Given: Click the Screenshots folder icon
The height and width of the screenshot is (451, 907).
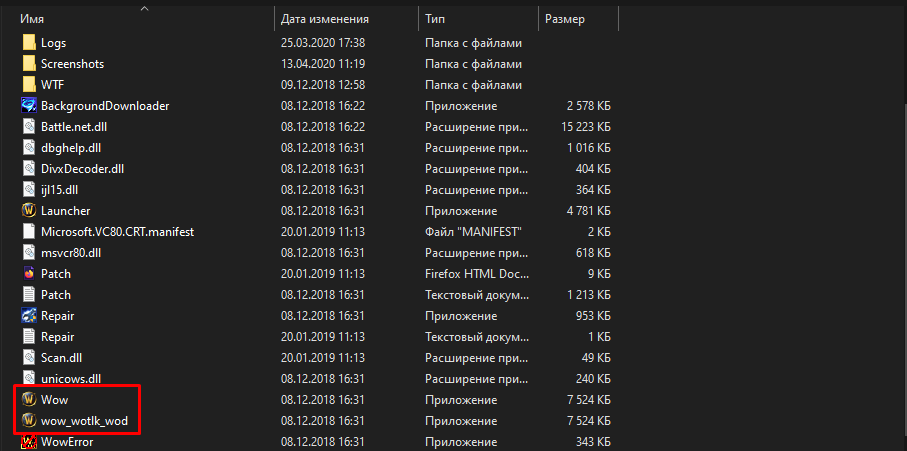Looking at the screenshot, I should coord(29,64).
